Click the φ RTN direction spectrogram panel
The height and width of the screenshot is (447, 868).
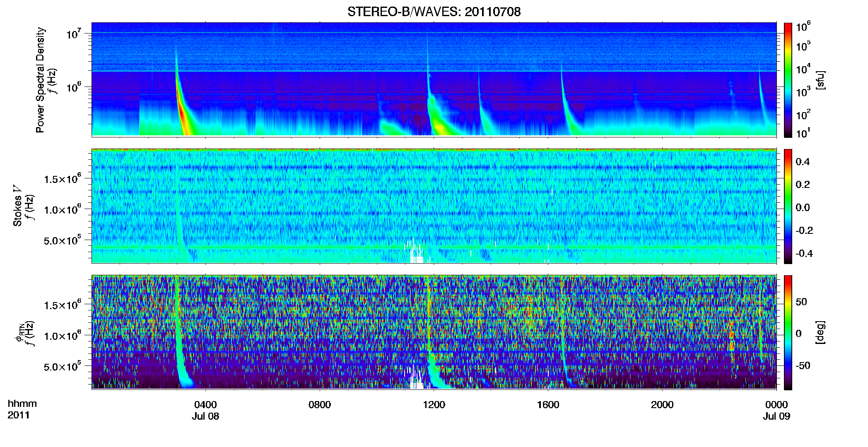point(434,332)
